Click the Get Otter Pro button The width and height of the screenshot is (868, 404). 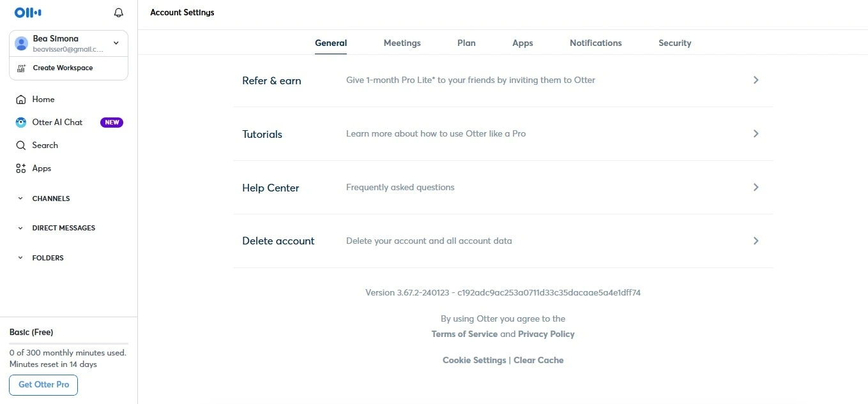coord(43,385)
